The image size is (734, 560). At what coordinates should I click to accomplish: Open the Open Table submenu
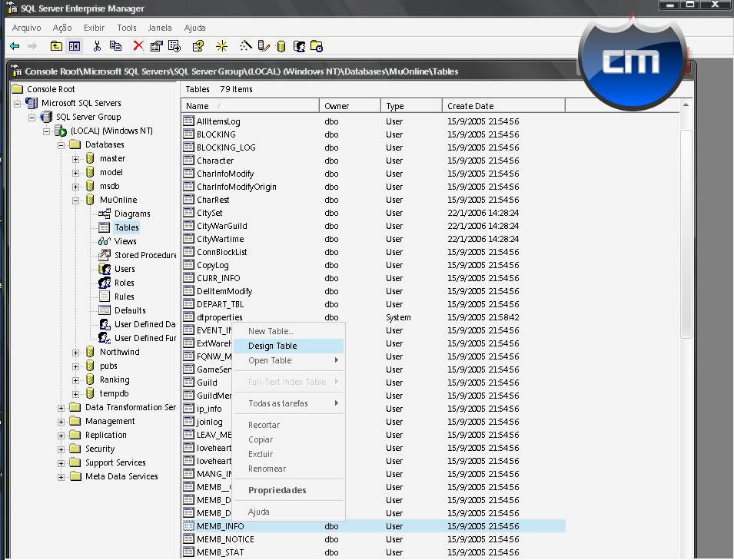(x=288, y=360)
